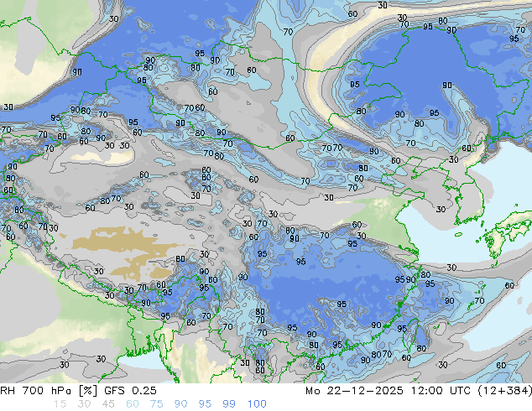Click legend value 99
Screen dimensions: 532x411
[229, 404]
